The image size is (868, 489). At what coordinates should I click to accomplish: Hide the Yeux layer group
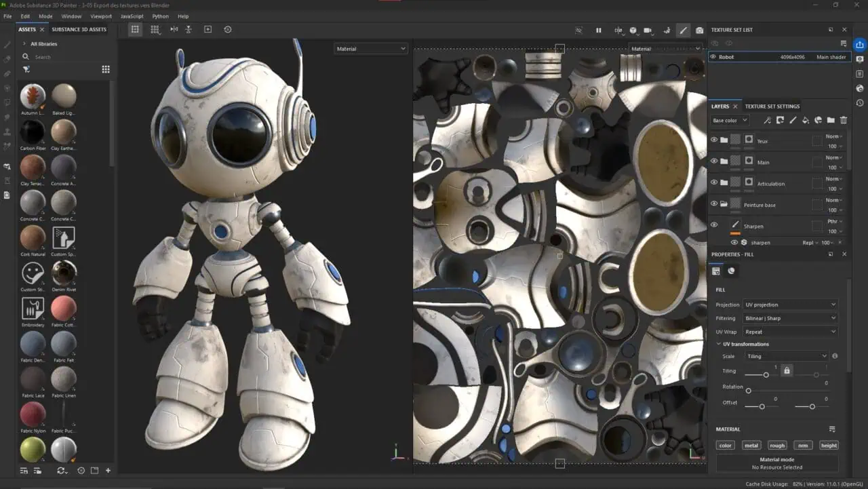pos(714,140)
